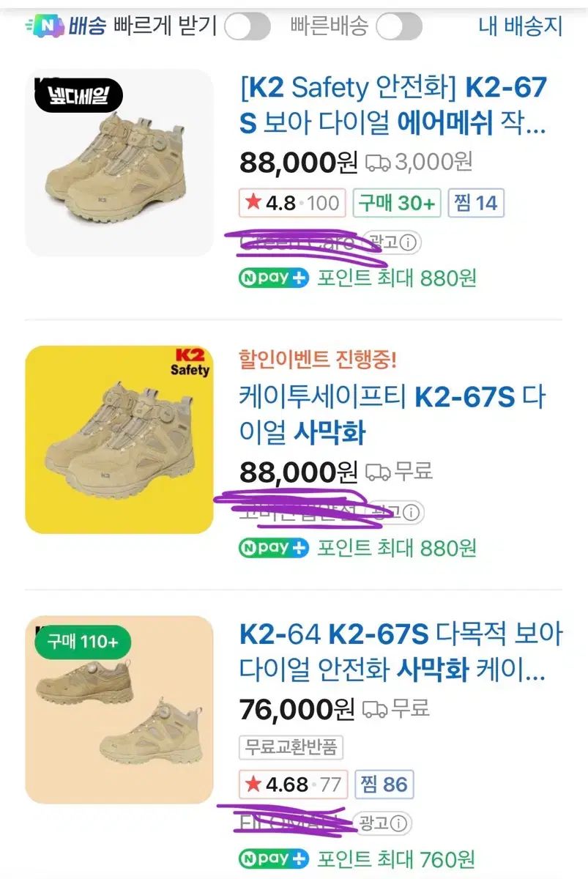Open 내 배송지 link
Screen dimensions: 588x879
tap(520, 26)
